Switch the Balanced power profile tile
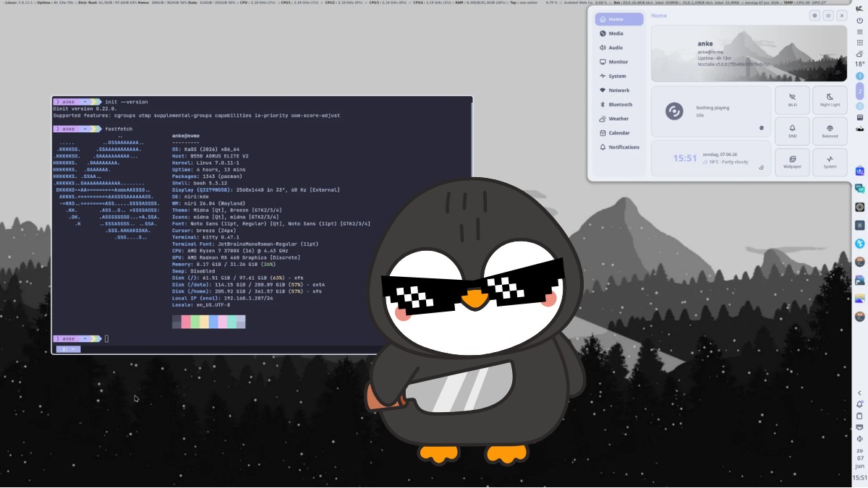This screenshot has height=488, width=868. point(830,131)
